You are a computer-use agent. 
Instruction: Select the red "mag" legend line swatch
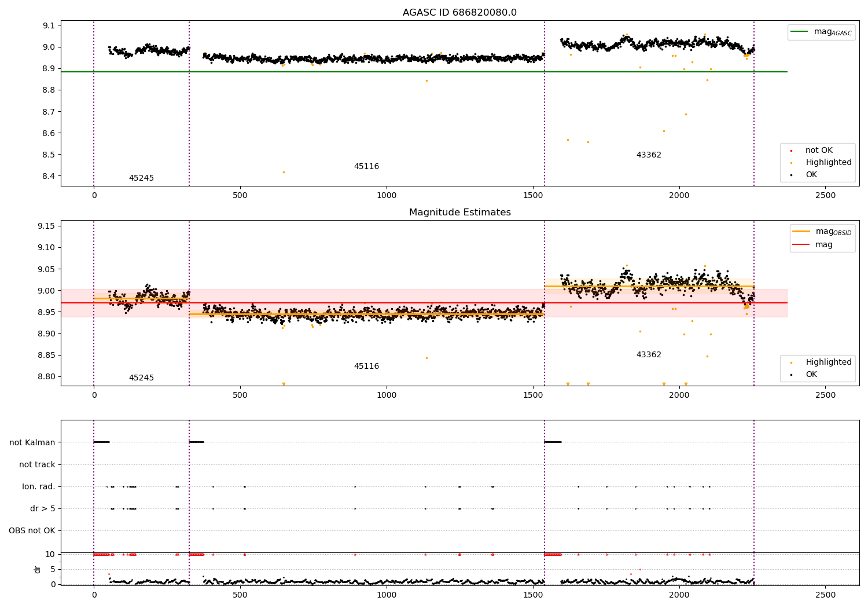(x=801, y=245)
